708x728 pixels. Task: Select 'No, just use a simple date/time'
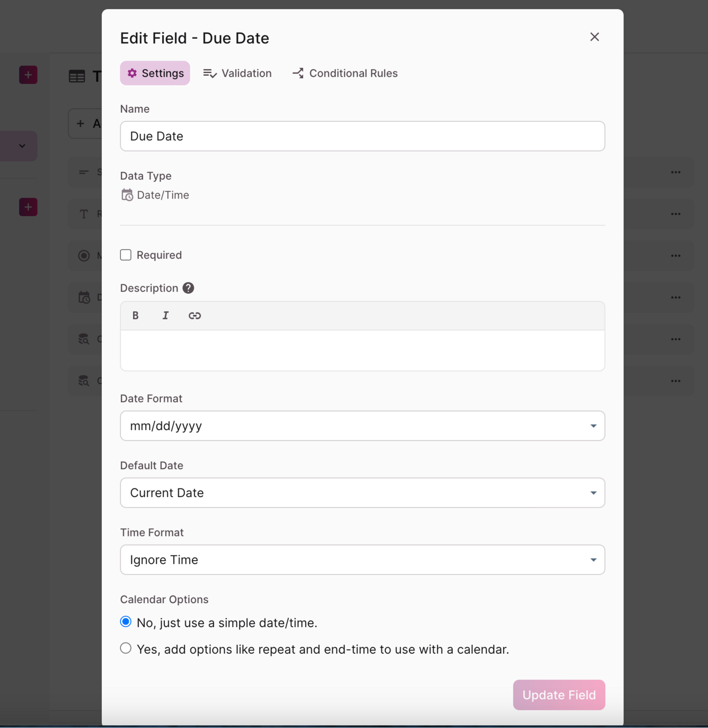point(126,622)
